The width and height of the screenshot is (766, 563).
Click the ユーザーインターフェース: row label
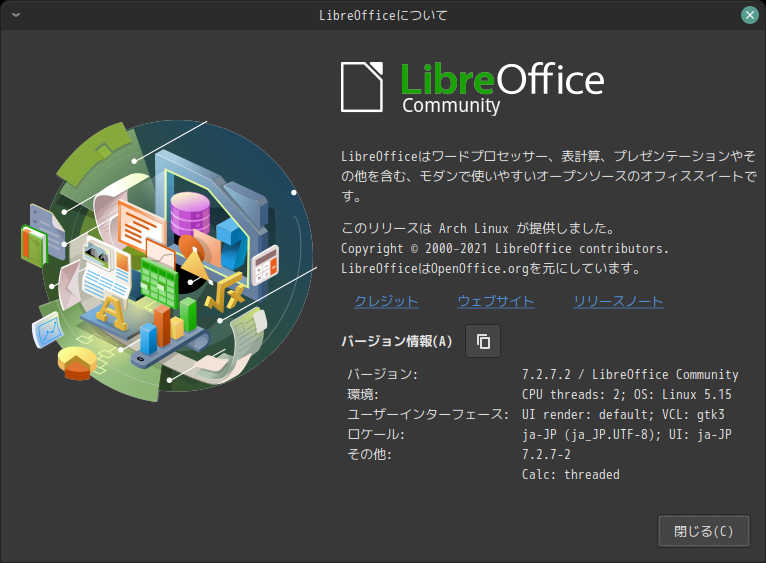click(x=428, y=415)
